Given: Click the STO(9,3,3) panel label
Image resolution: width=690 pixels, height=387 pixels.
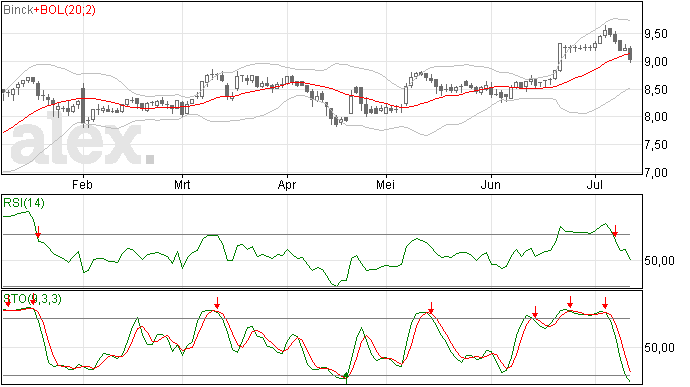Looking at the screenshot, I should tap(33, 299).
